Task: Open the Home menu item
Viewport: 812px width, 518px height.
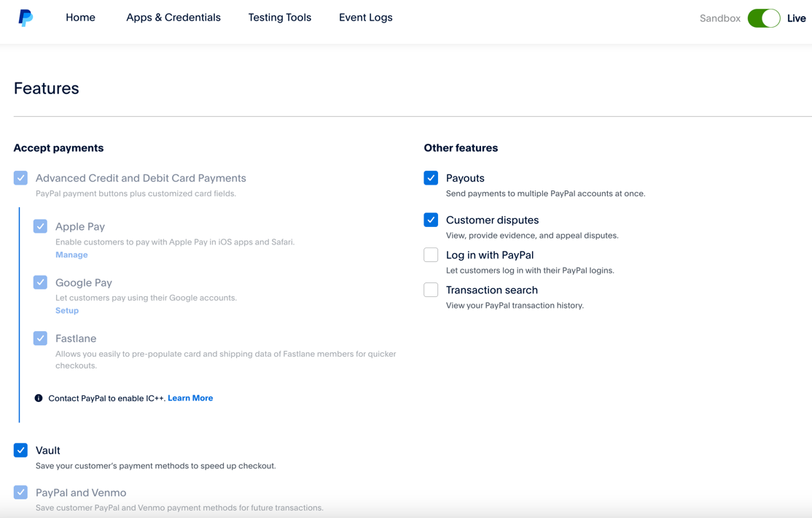Action: (80, 18)
